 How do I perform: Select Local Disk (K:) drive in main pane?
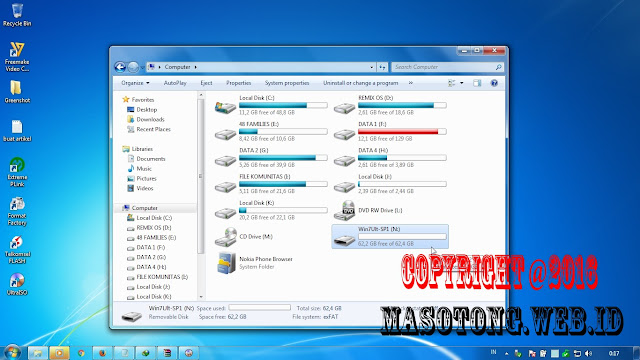click(271, 210)
